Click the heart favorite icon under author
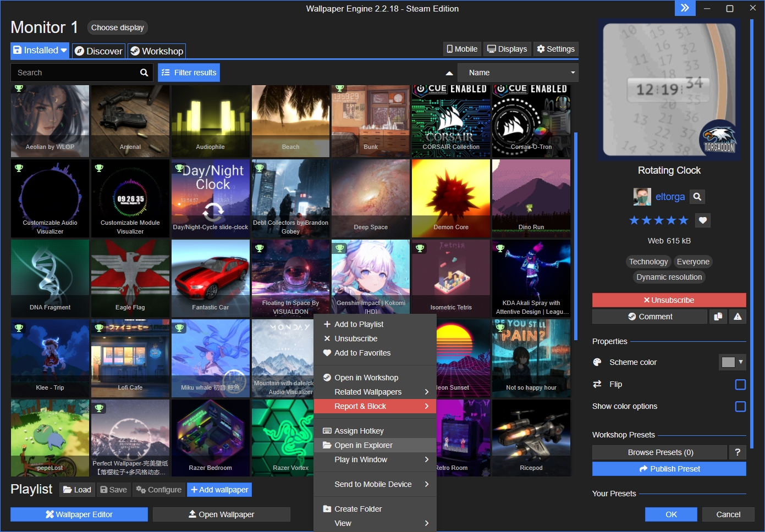This screenshot has height=532, width=765. tap(703, 220)
